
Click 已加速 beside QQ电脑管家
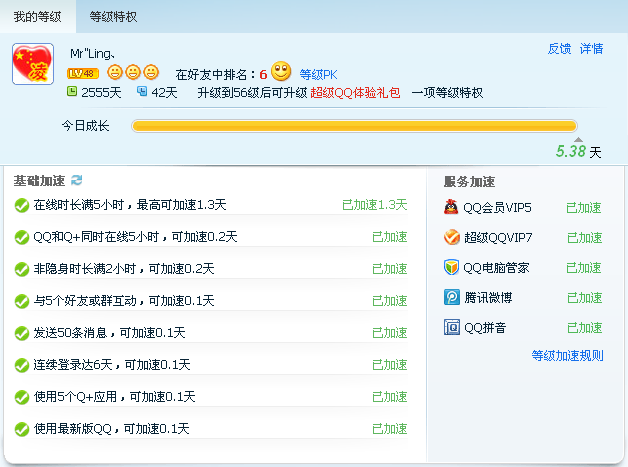[x=584, y=268]
